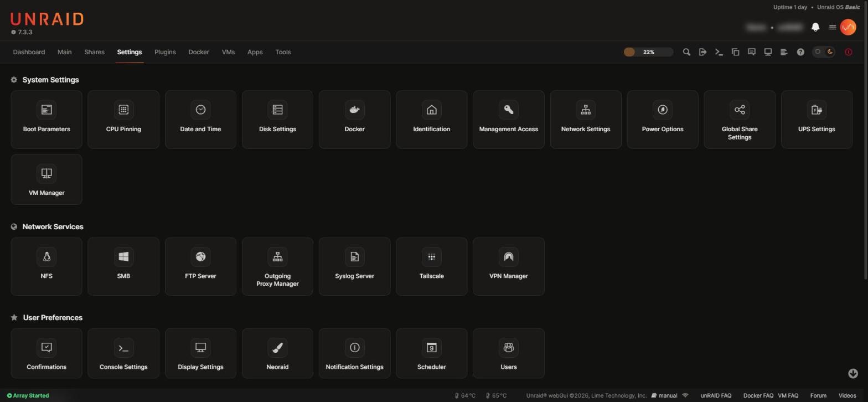The width and height of the screenshot is (868, 402).
Task: Open the hamburger menu beside the avatar
Action: coord(832,27)
